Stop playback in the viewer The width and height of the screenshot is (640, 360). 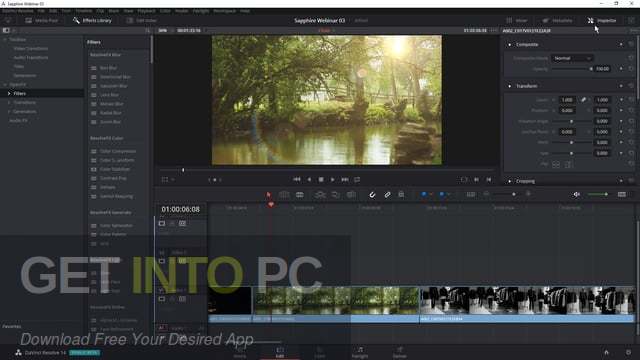(x=321, y=179)
